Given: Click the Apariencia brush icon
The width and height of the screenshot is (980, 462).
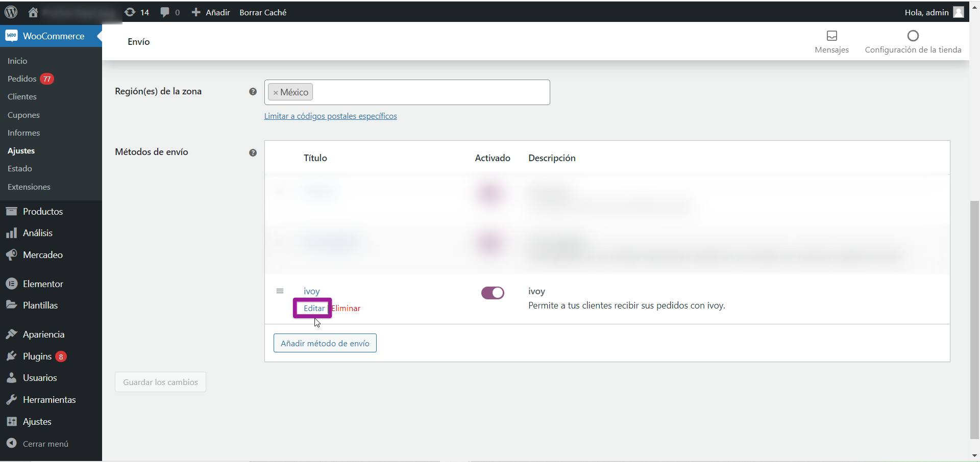Looking at the screenshot, I should point(11,334).
